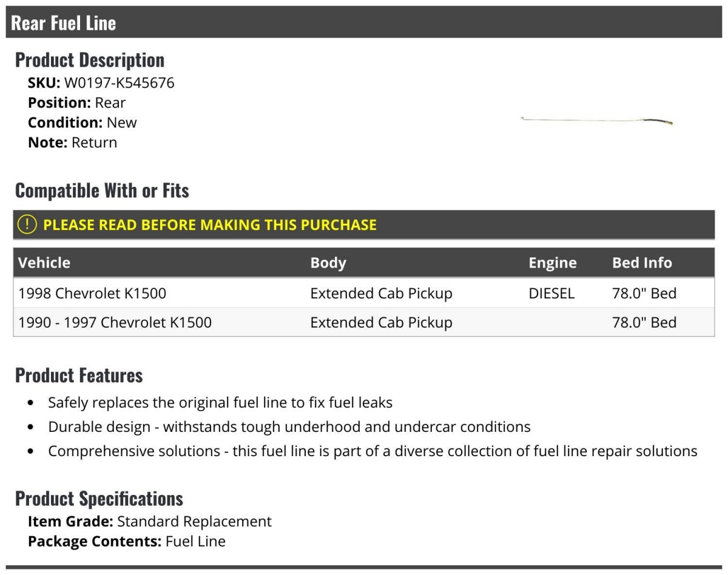This screenshot has height=575, width=728.
Task: Click the Compatible With or Fits heading
Action: pos(102,190)
